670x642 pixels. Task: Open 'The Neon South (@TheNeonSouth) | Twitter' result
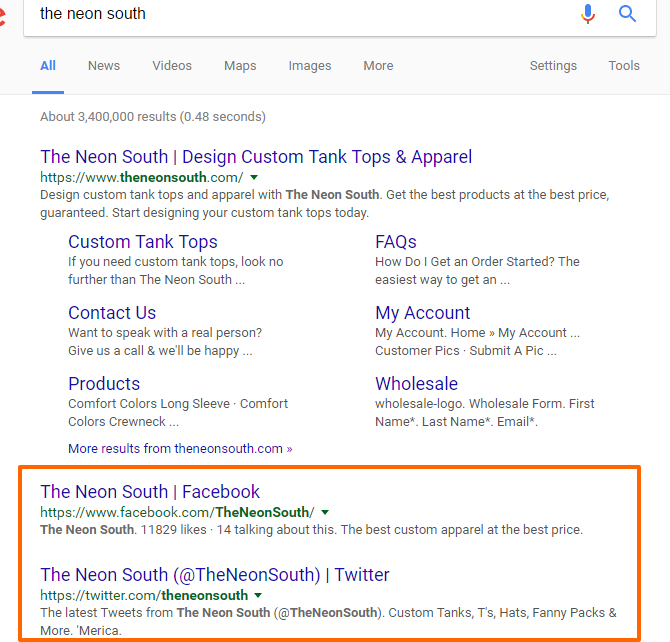point(215,575)
